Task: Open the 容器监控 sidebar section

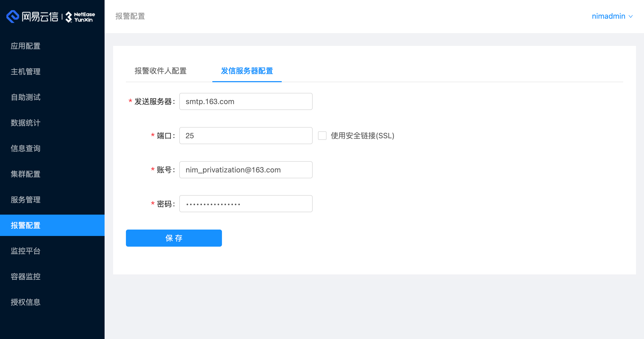Action: tap(26, 277)
